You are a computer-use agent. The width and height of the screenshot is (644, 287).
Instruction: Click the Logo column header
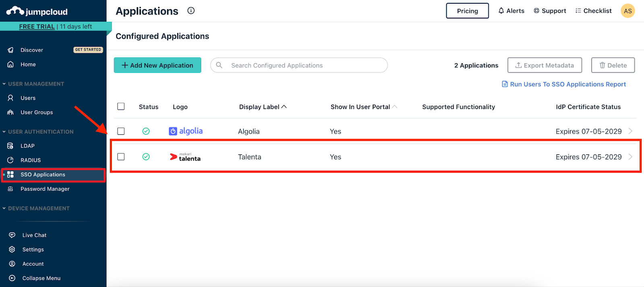point(180,107)
